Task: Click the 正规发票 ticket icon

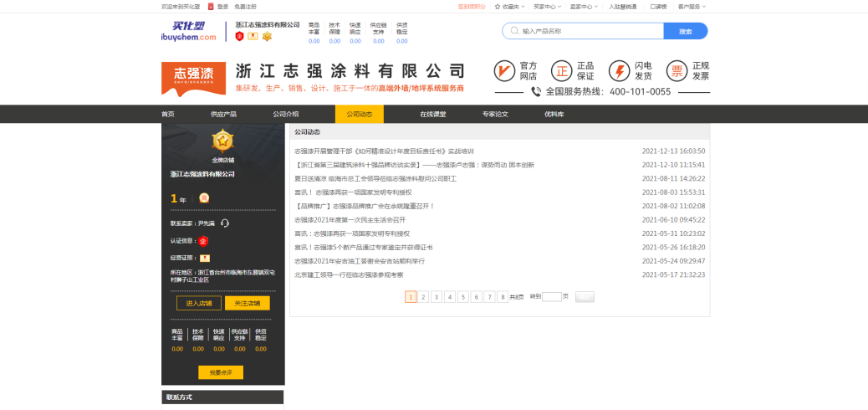Action: (x=677, y=71)
